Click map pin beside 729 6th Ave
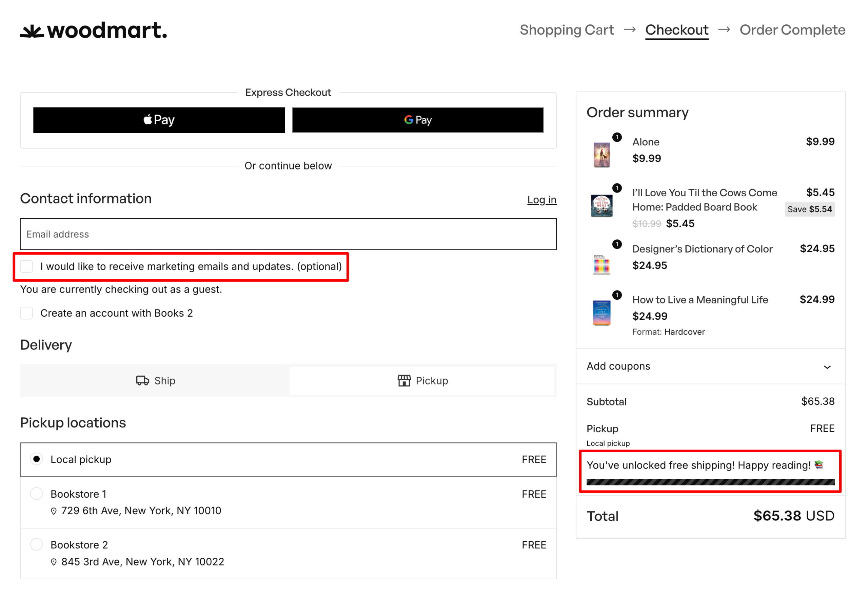The width and height of the screenshot is (868, 598). pos(54,512)
